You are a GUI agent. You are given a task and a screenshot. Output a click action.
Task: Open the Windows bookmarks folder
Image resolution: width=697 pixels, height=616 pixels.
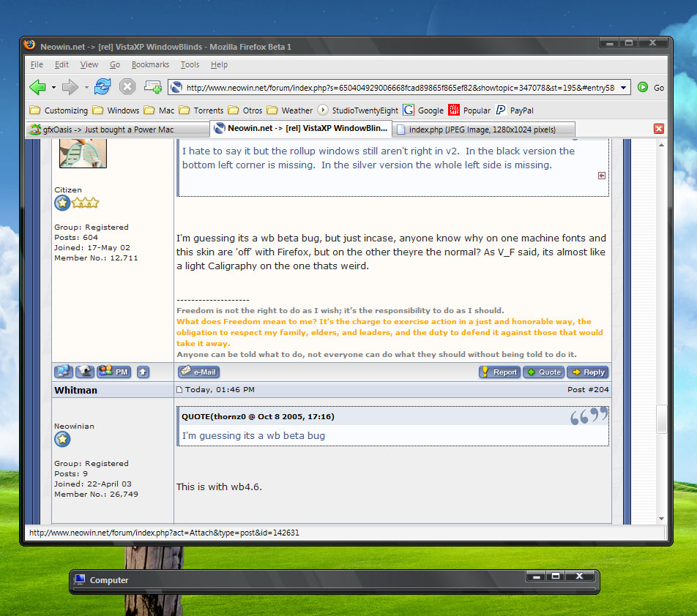tap(116, 110)
